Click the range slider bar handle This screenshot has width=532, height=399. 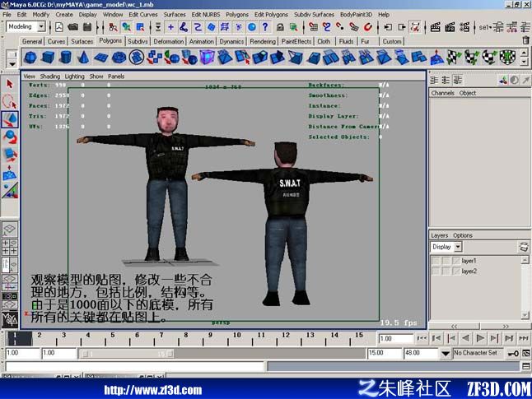point(127,354)
